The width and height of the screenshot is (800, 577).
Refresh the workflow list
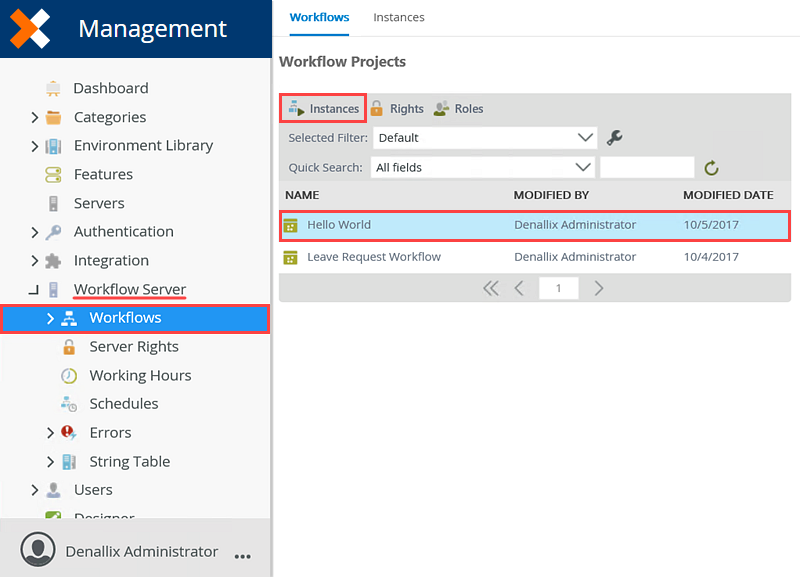click(711, 167)
